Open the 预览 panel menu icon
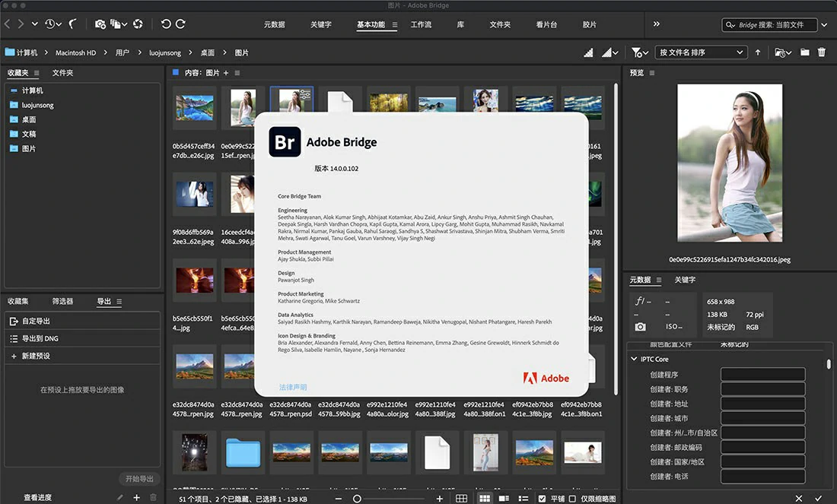The width and height of the screenshot is (837, 504). point(652,73)
